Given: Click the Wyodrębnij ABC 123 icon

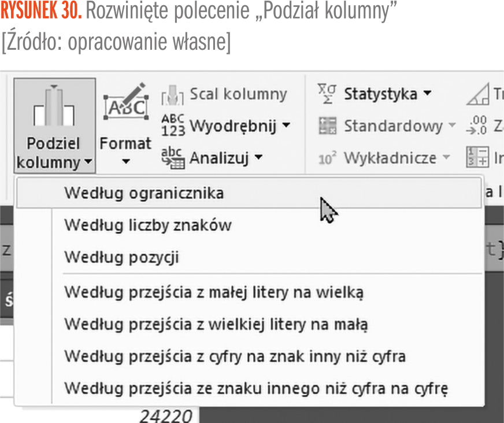Looking at the screenshot, I should pos(173,125).
